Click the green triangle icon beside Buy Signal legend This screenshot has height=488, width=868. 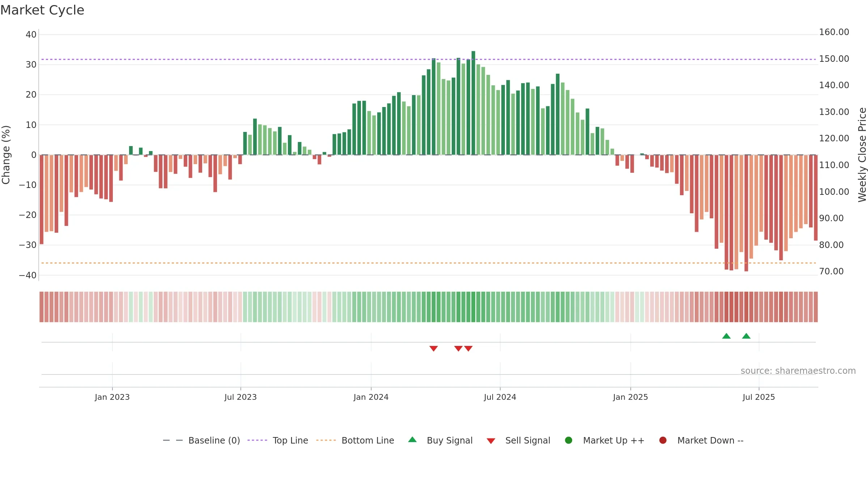click(x=412, y=440)
